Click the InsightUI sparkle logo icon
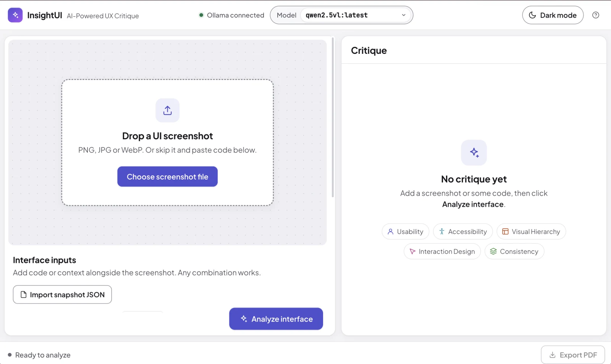This screenshot has width=611, height=364. 15,15
